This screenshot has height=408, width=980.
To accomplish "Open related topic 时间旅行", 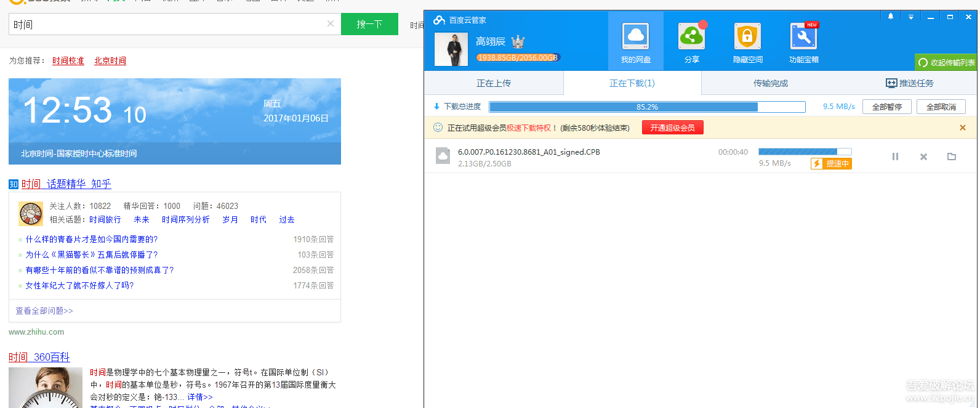I will click(105, 219).
